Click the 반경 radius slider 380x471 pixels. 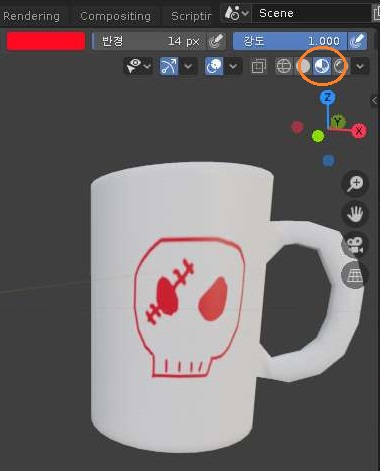(149, 41)
